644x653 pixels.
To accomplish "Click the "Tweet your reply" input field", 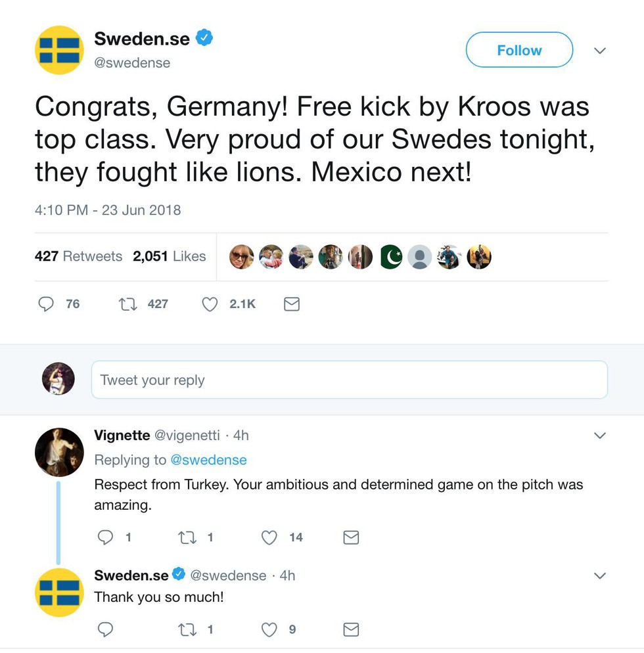I will pos(350,380).
